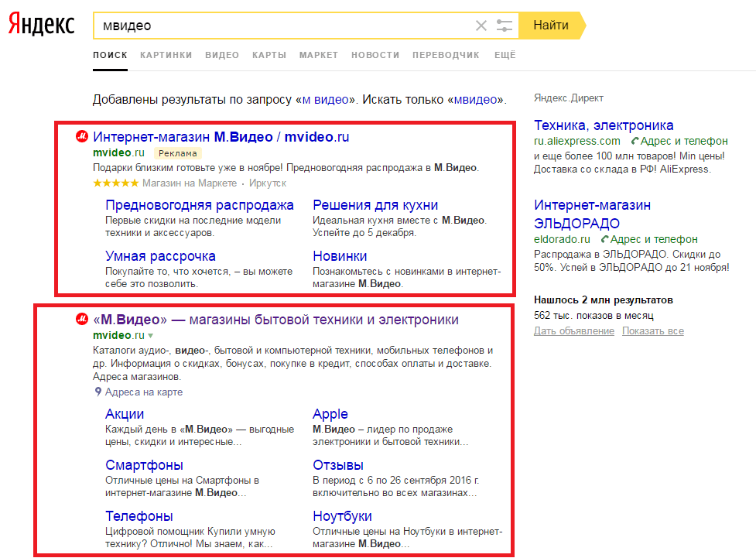Clear the search query with the X icon
Image resolution: width=756 pixels, height=558 pixels.
pyautogui.click(x=481, y=26)
